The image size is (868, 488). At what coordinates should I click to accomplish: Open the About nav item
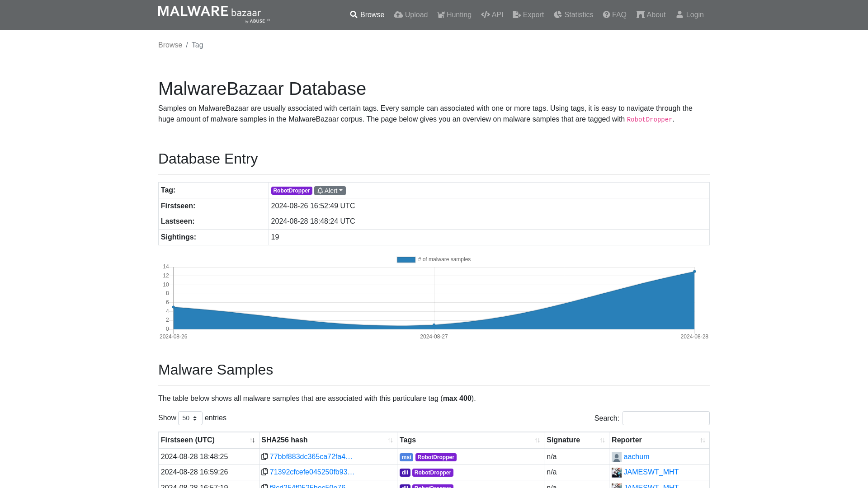(651, 15)
